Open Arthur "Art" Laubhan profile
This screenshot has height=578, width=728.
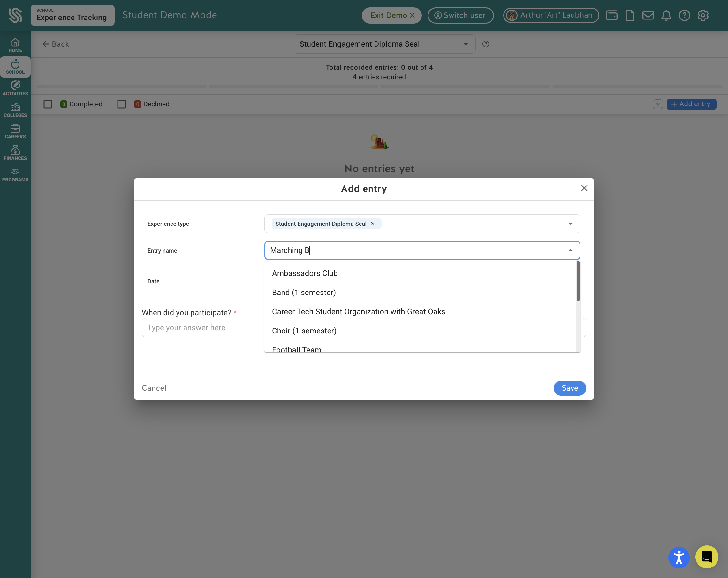click(551, 15)
